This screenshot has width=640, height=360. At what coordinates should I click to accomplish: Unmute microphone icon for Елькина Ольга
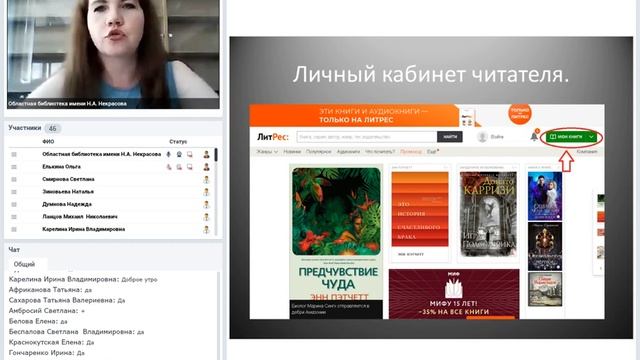pos(169,167)
